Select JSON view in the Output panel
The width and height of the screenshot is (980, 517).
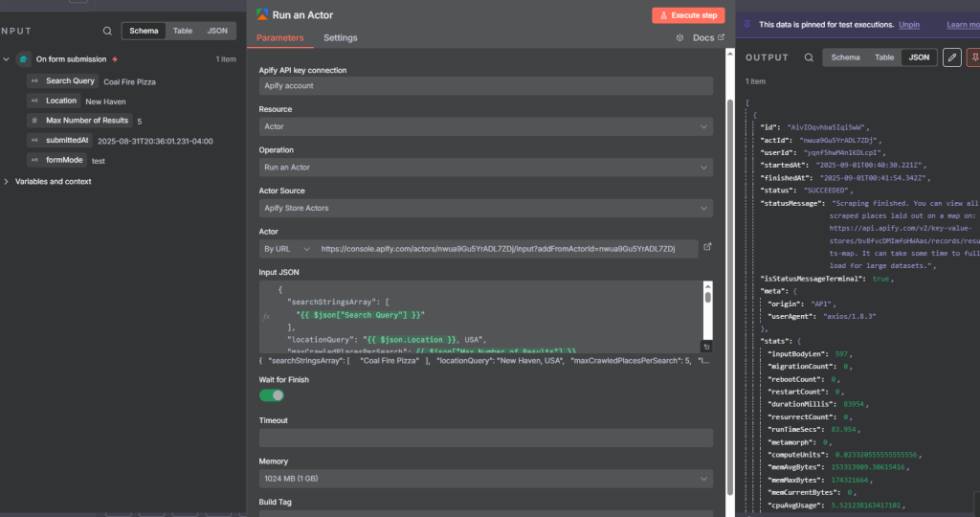pos(919,57)
